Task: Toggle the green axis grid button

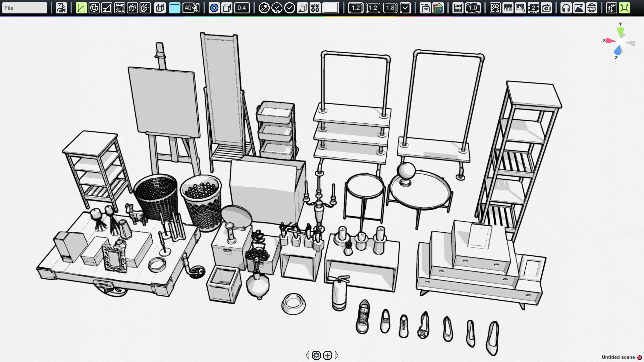Action: 81,8
